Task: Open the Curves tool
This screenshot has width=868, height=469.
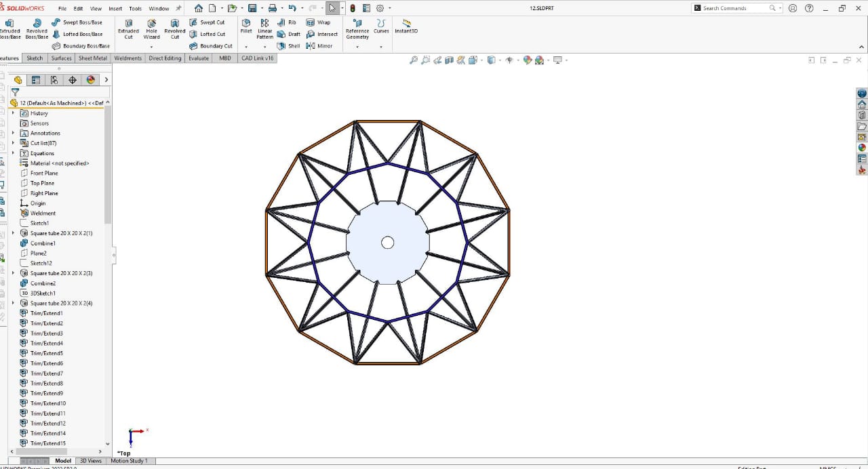Action: (381, 26)
